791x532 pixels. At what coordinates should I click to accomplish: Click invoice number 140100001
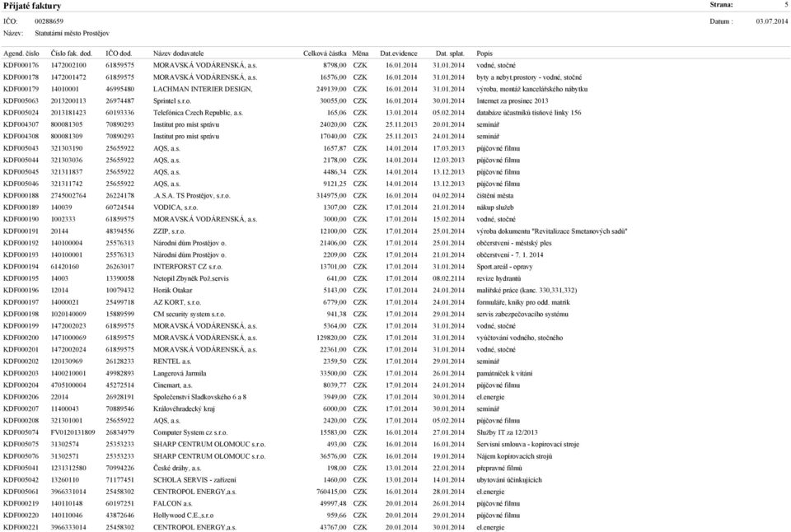pos(67,255)
